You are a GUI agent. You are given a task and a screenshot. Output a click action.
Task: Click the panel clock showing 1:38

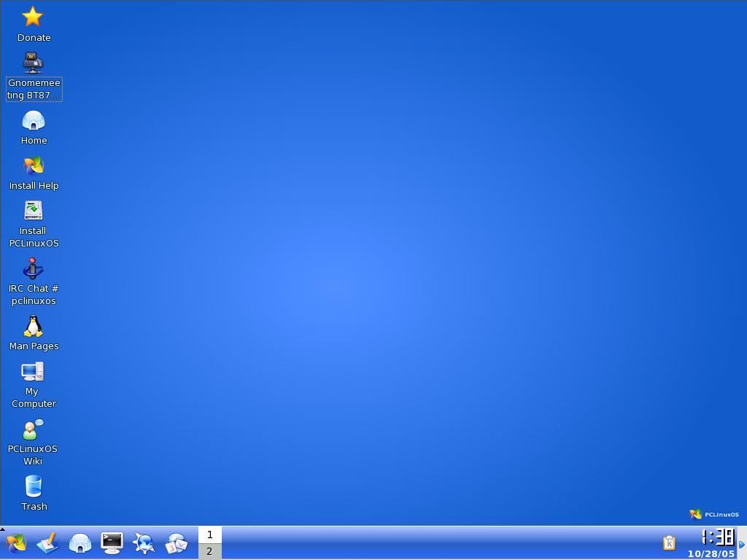pyautogui.click(x=719, y=537)
